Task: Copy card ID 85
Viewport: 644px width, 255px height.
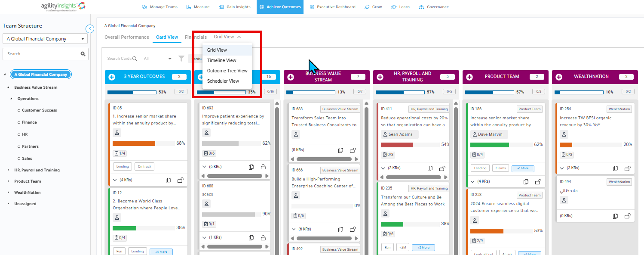Action: [x=169, y=180]
